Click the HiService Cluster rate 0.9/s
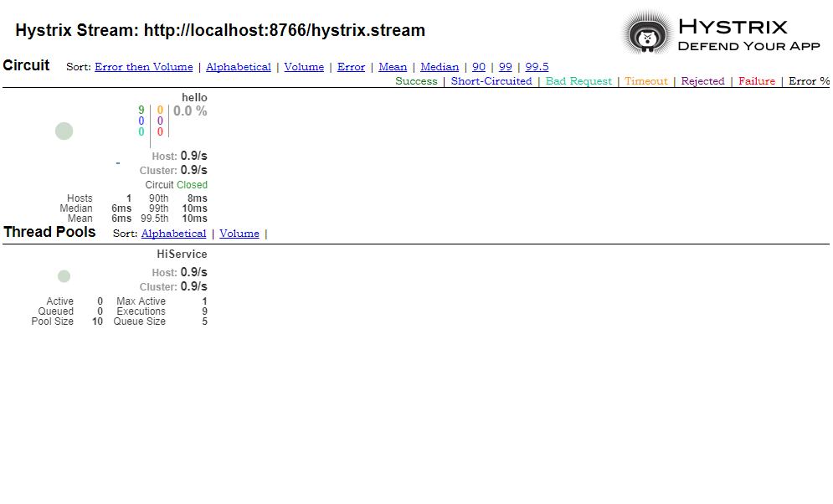833x504 pixels. [194, 287]
